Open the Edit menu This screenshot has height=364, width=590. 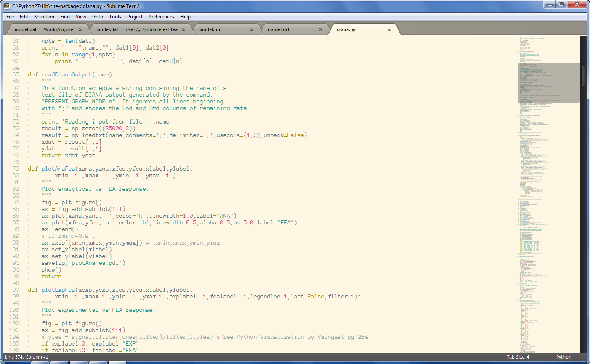24,17
